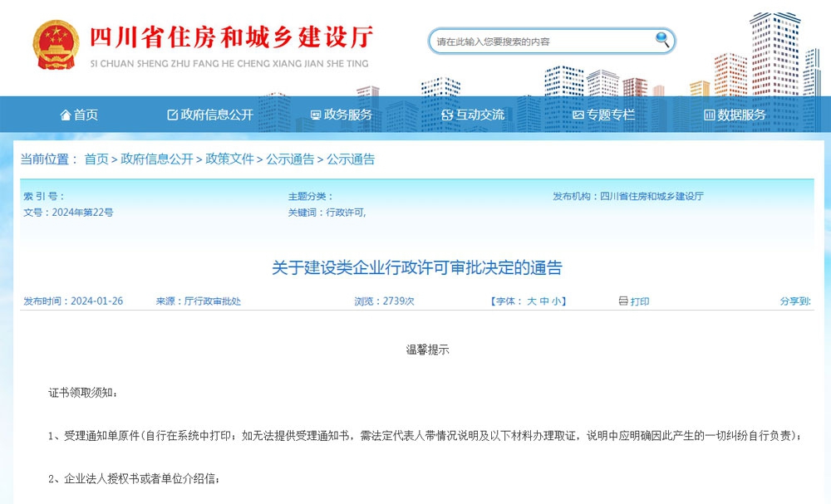Focus the search input box
831x504 pixels.
pos(552,42)
